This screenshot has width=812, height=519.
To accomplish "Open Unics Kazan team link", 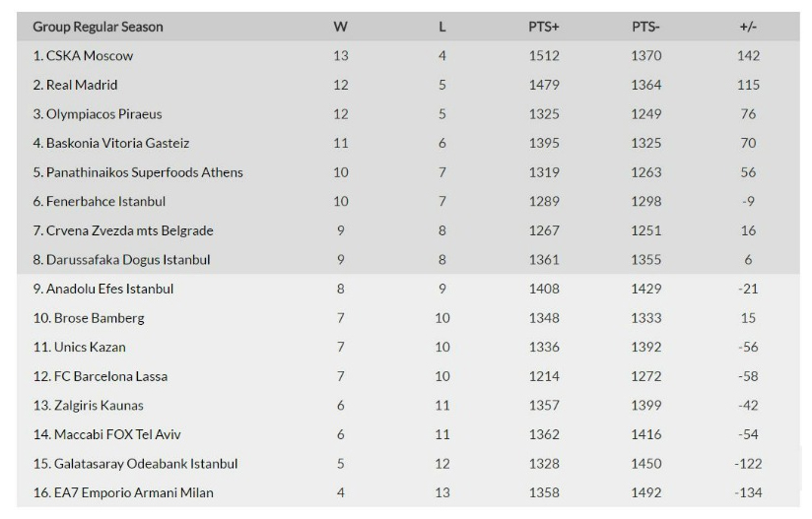I will click(79, 348).
